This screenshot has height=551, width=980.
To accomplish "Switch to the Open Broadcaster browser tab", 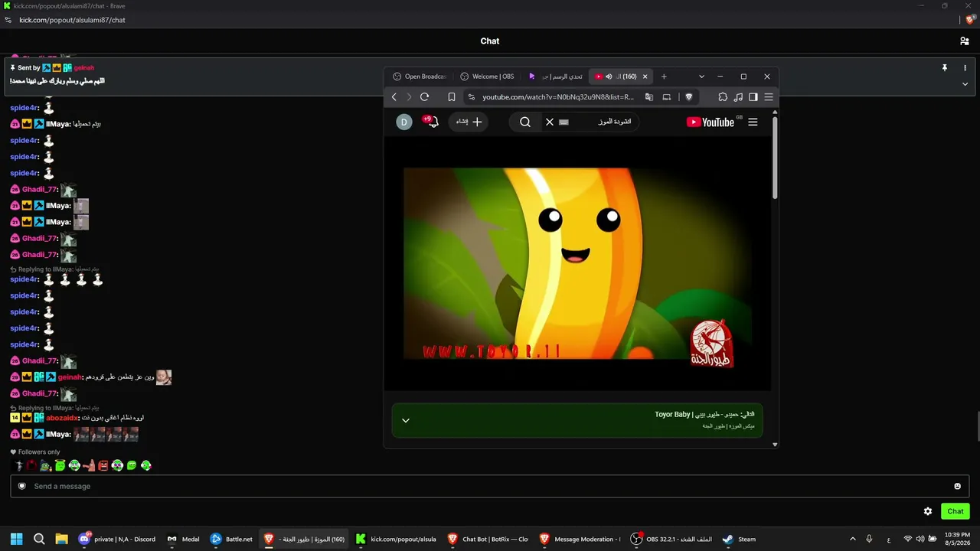I will point(420,77).
